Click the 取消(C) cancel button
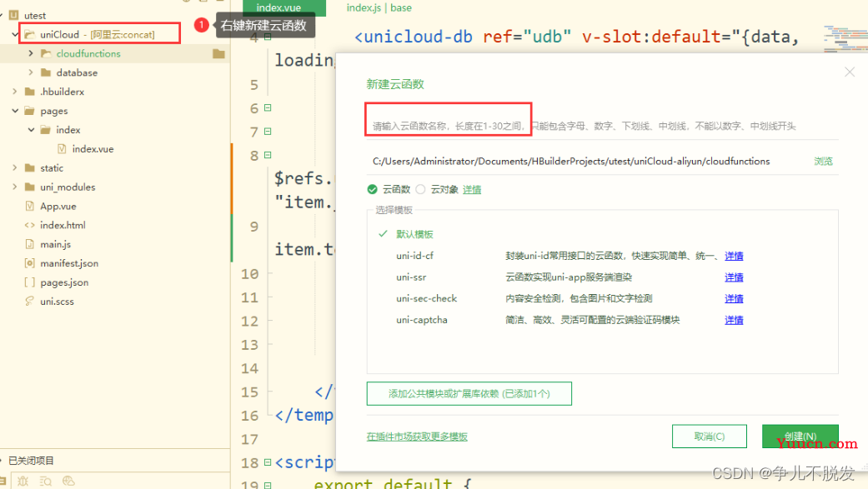 coord(709,437)
